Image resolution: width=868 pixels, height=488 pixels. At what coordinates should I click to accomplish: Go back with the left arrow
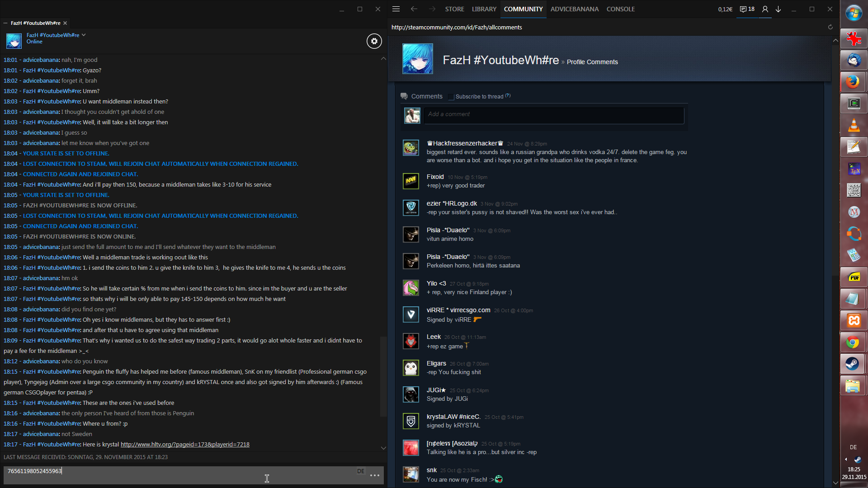pyautogui.click(x=414, y=9)
